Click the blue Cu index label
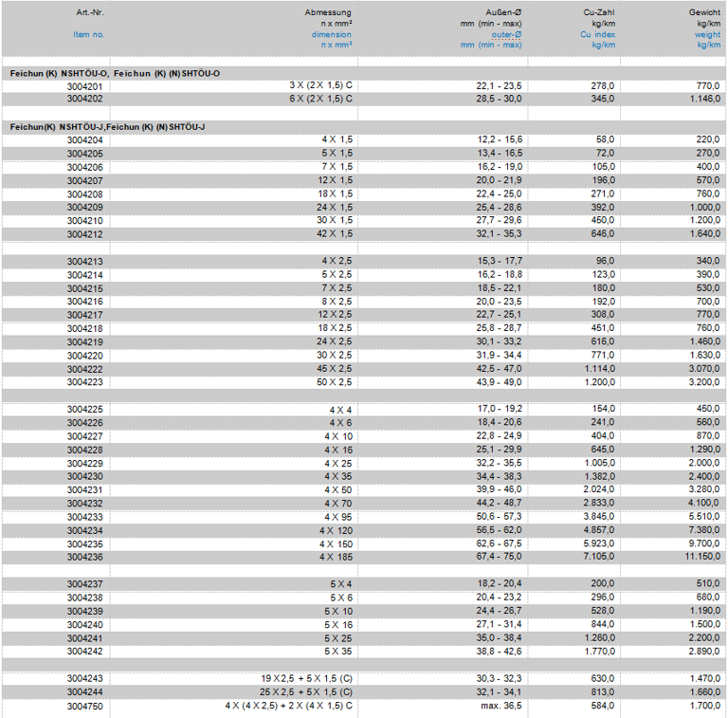Screen dimensions: 728x718 pyautogui.click(x=597, y=34)
